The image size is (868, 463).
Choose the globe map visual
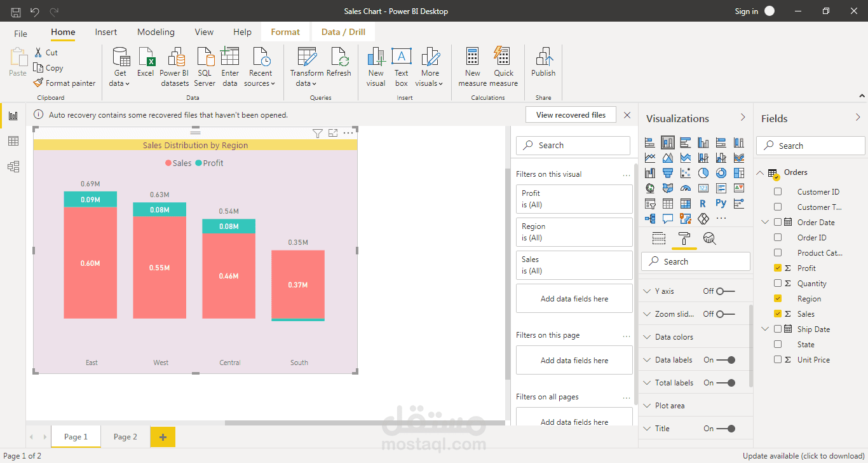coord(650,188)
